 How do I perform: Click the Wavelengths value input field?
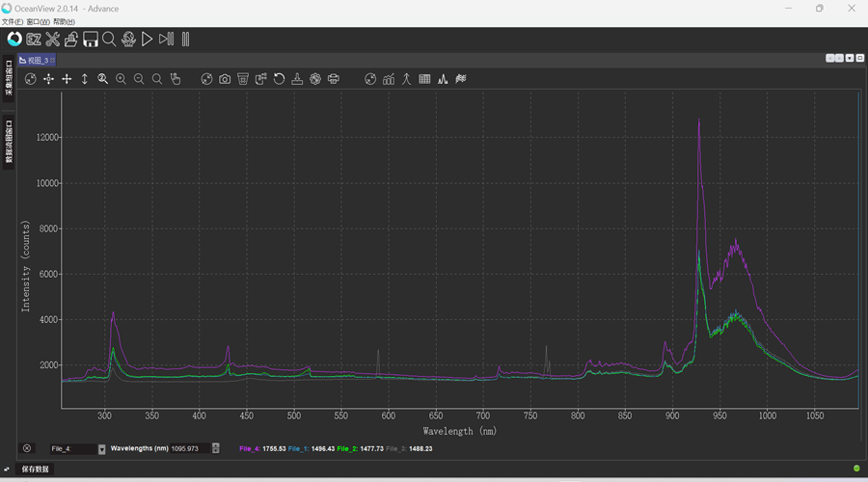189,448
